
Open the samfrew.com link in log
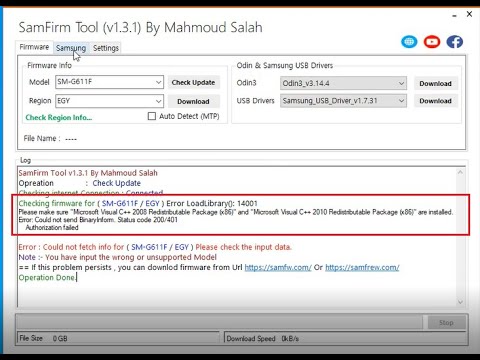362,267
